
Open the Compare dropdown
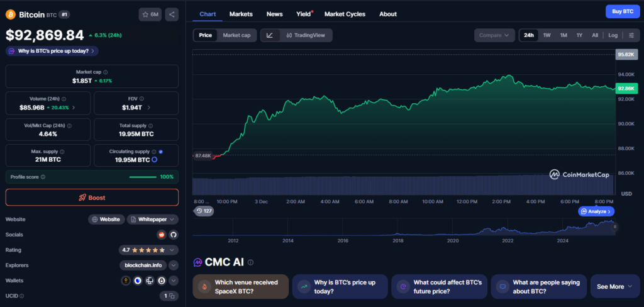[x=494, y=35]
